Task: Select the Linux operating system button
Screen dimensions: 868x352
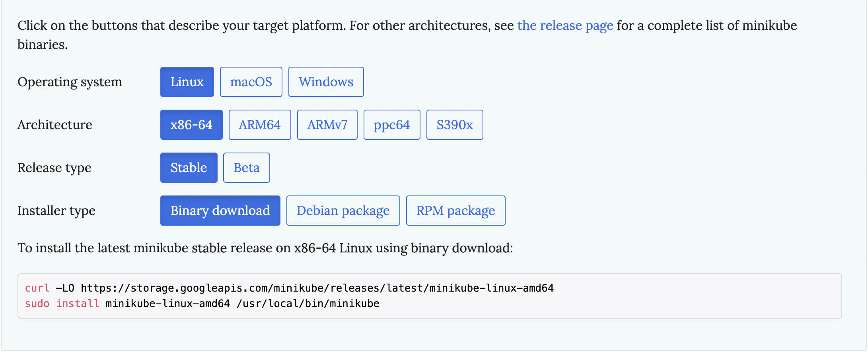Action: click(x=187, y=82)
